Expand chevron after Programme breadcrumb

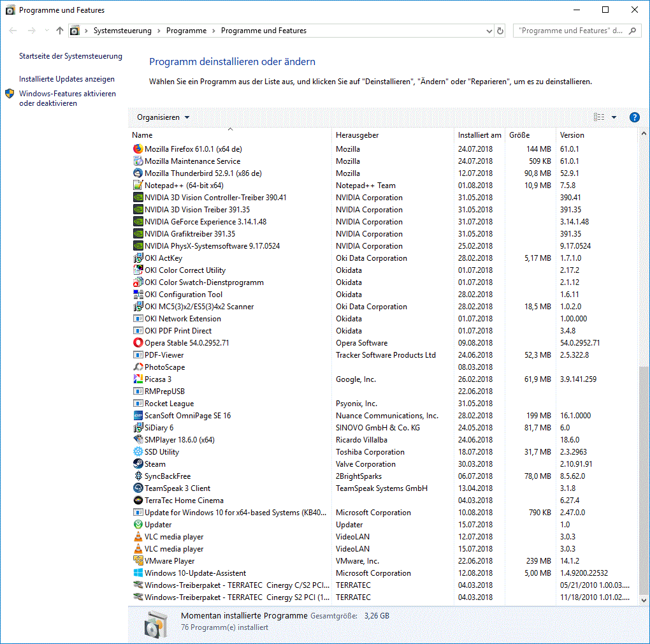[x=213, y=31]
